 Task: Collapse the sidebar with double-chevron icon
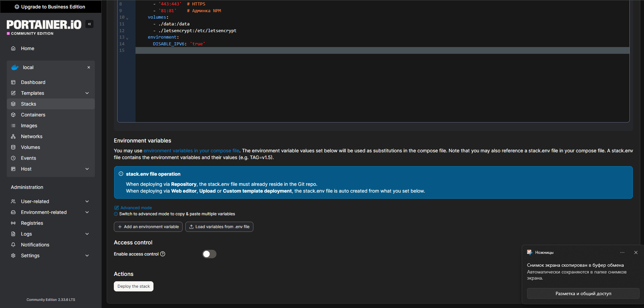pos(89,24)
